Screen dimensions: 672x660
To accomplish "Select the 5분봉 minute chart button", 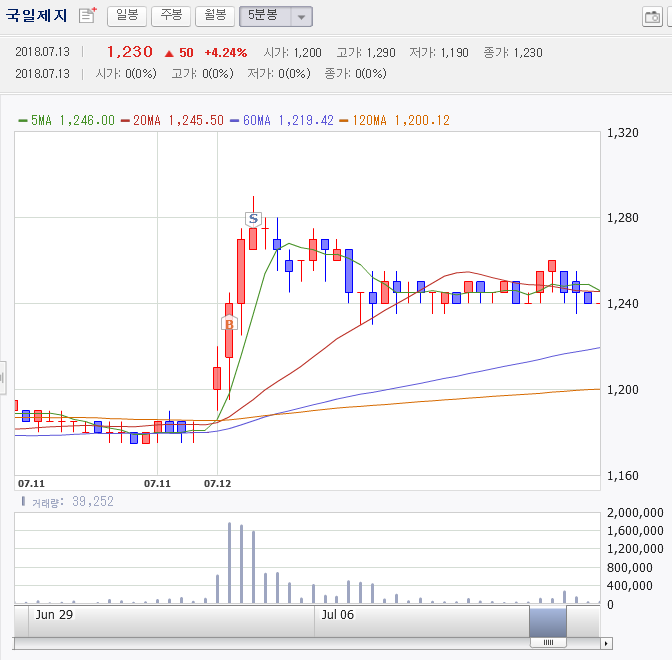I will point(266,16).
